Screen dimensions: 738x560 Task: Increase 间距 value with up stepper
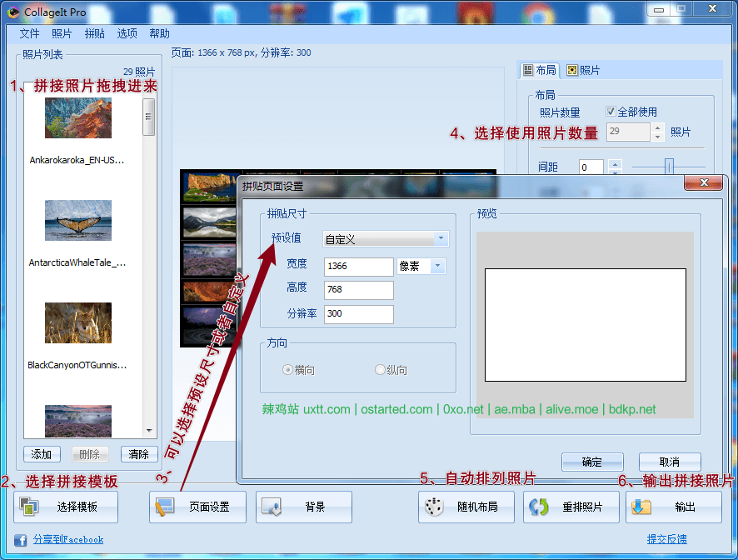[615, 164]
